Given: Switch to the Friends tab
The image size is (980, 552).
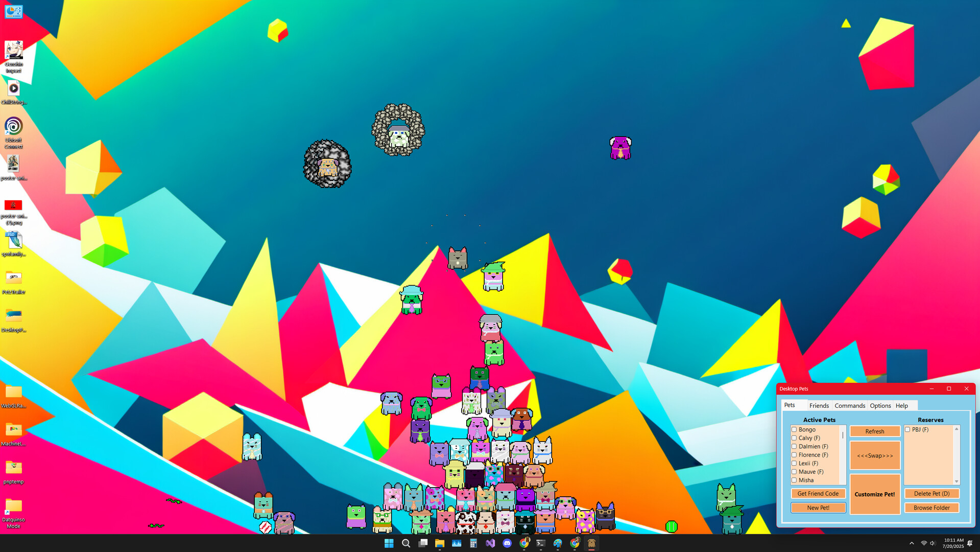Looking at the screenshot, I should click(819, 405).
